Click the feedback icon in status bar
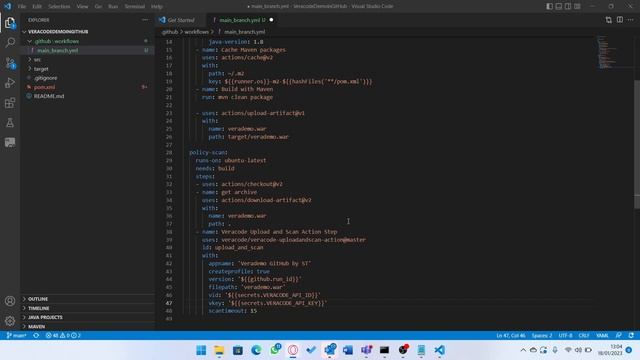Viewport: 640px width, 360px height. coord(619,336)
